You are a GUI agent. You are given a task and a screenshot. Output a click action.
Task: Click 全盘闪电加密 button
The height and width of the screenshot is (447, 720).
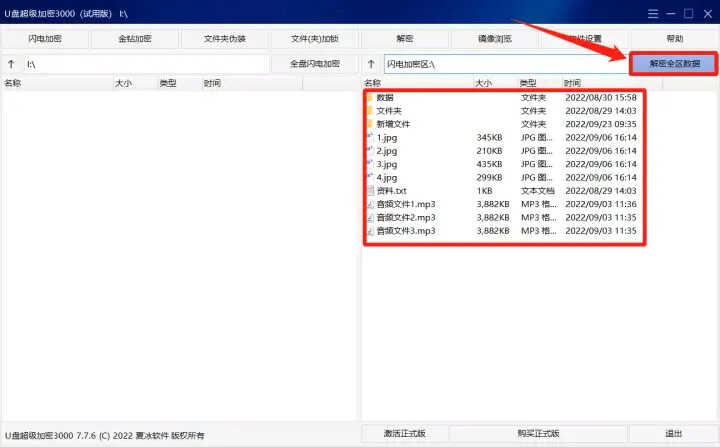(x=315, y=64)
